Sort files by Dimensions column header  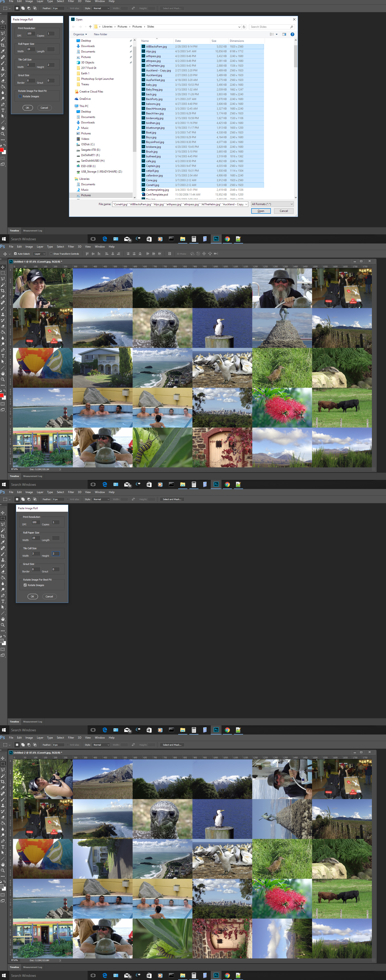click(237, 41)
